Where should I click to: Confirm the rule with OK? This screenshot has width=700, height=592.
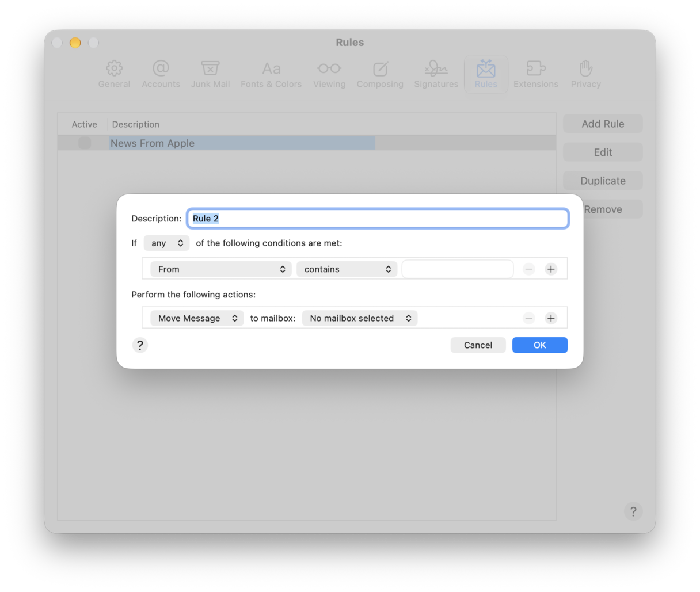tap(539, 345)
